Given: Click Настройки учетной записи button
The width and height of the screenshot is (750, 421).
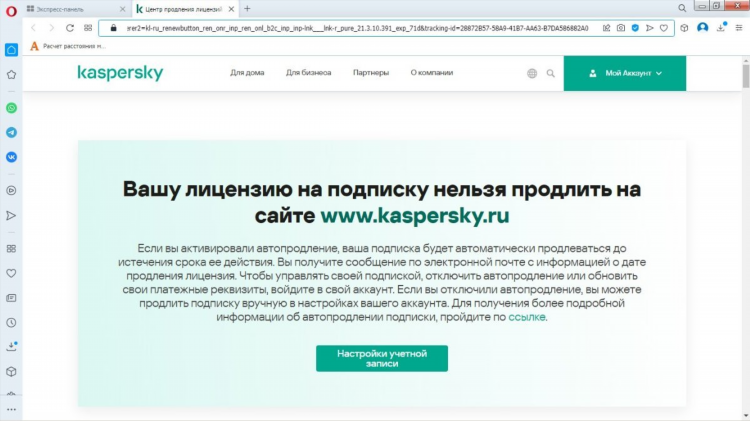Looking at the screenshot, I should [x=382, y=358].
